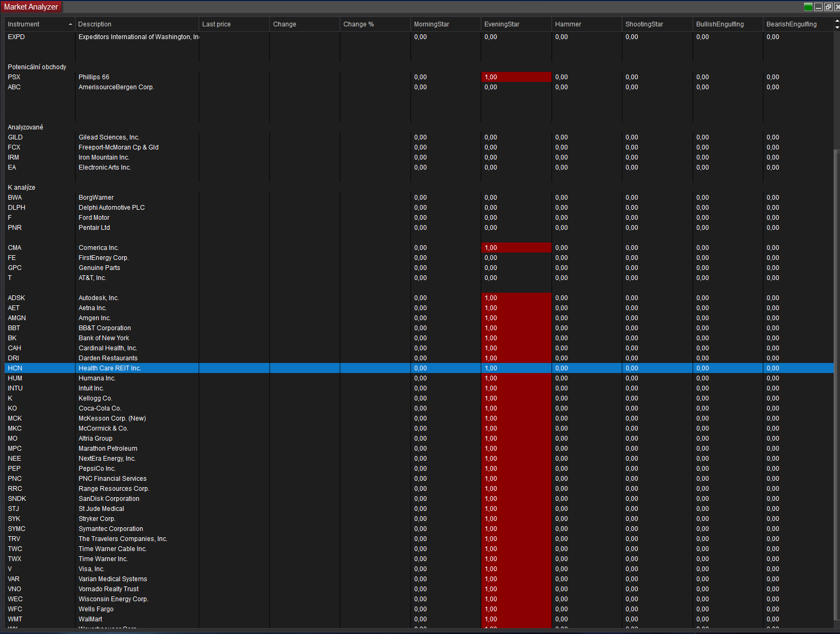The image size is (840, 634).
Task: Select the 'Ford Motor' description
Action: pyautogui.click(x=94, y=218)
